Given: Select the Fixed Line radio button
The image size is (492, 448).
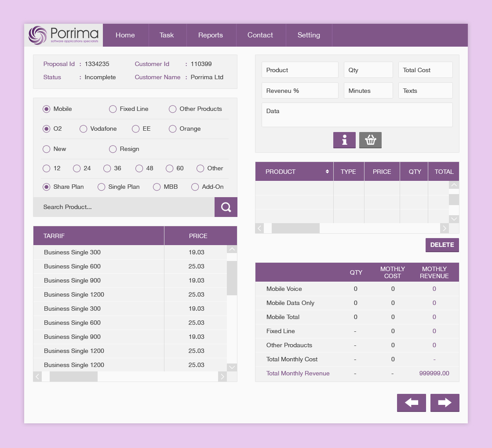Looking at the screenshot, I should point(113,109).
